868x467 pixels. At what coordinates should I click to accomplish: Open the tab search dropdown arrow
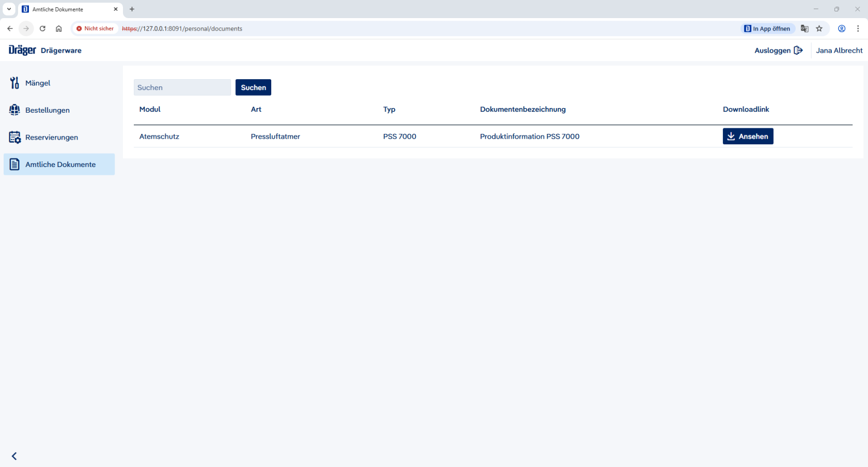tap(9, 9)
